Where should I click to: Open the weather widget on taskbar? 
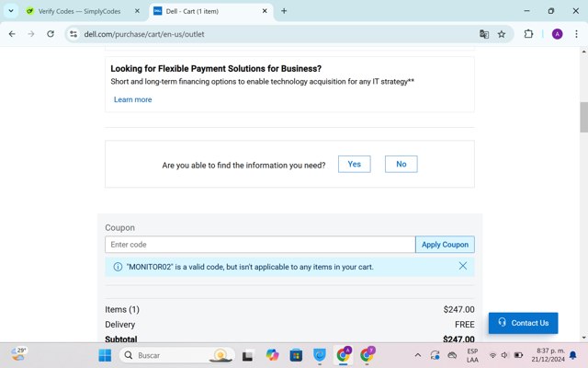tap(18, 354)
